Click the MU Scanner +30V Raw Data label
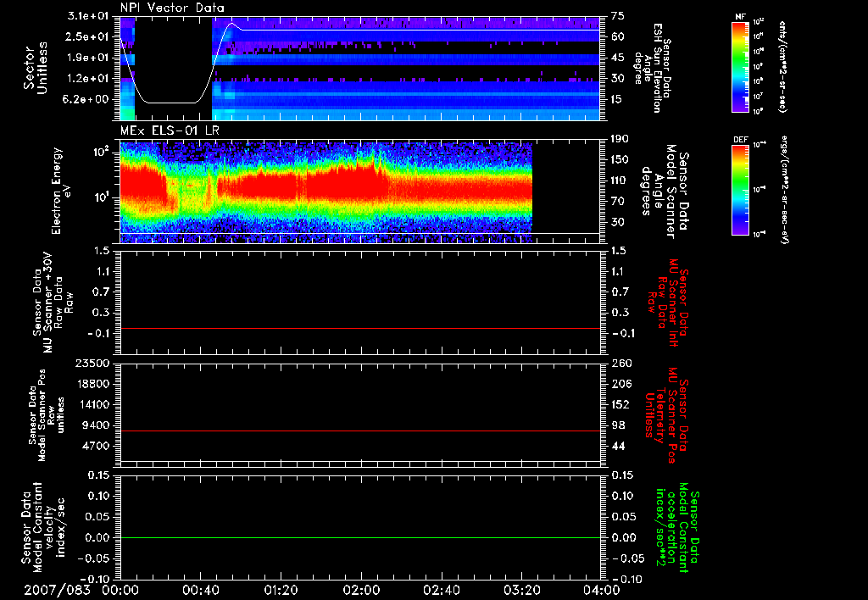Image resolution: width=868 pixels, height=600 pixels. point(53,303)
